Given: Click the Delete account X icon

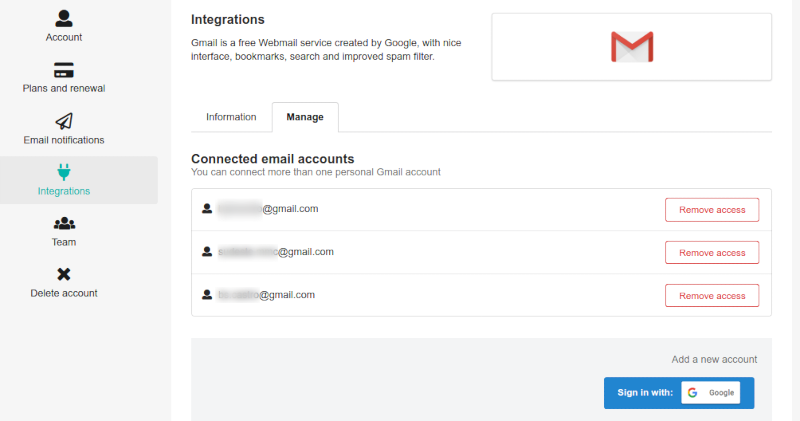Looking at the screenshot, I should pos(64,274).
